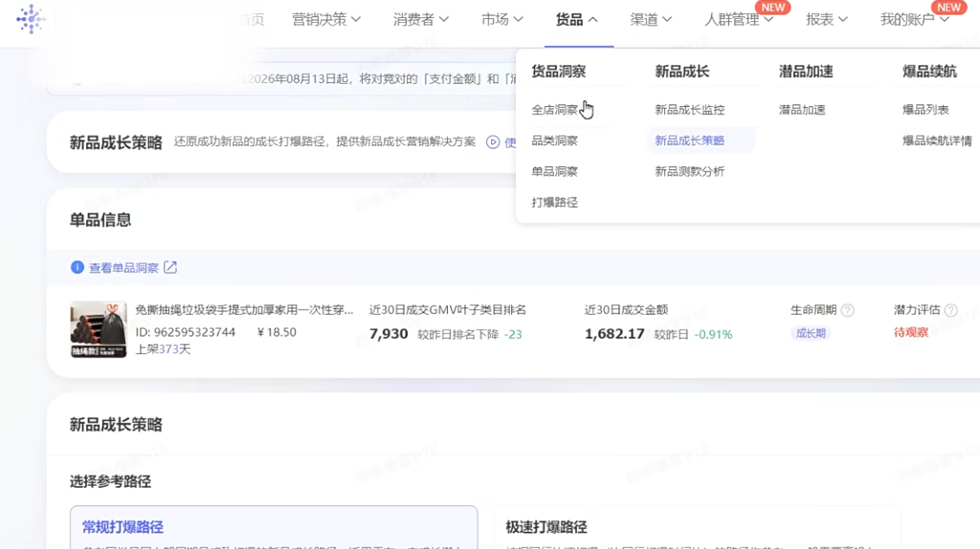Select 全店洞察 in the 货品洞察 column
The height and width of the screenshot is (549, 980).
[x=554, y=110]
